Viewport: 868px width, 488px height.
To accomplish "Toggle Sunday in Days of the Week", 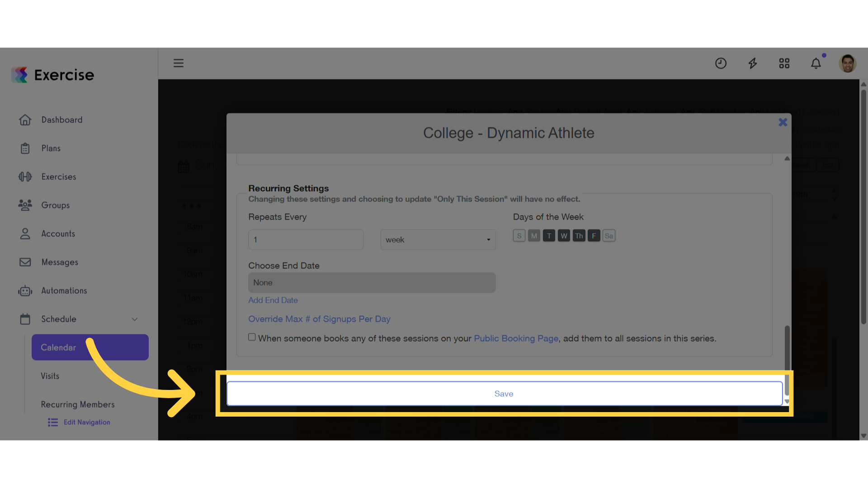I will 519,236.
